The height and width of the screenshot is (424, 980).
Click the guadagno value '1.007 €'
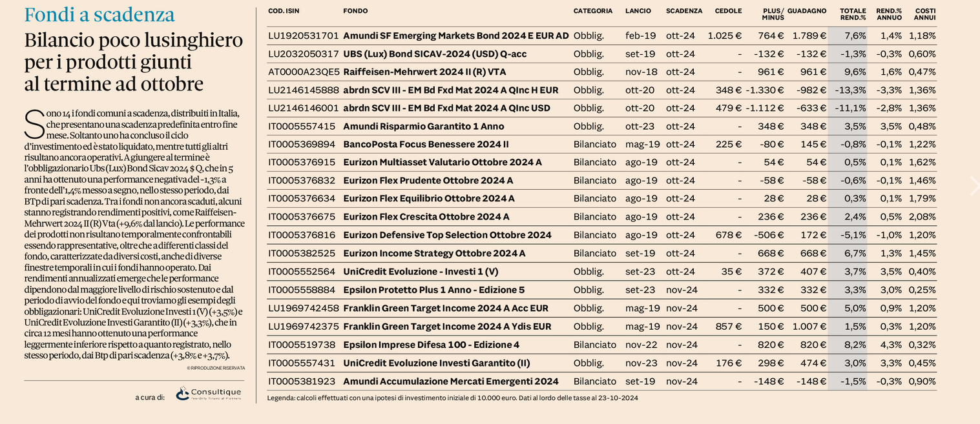[809, 327]
